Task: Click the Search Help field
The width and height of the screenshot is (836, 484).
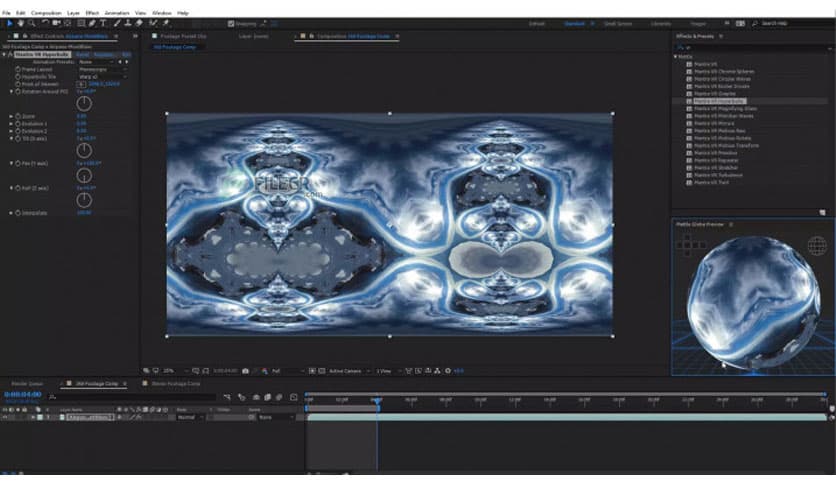Action: (x=796, y=23)
